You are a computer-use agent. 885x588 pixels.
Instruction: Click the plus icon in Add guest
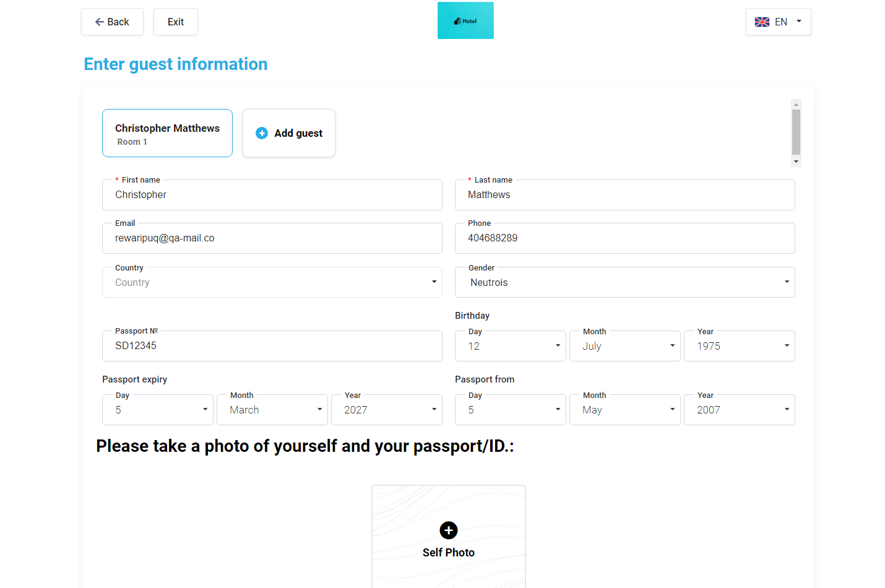262,133
